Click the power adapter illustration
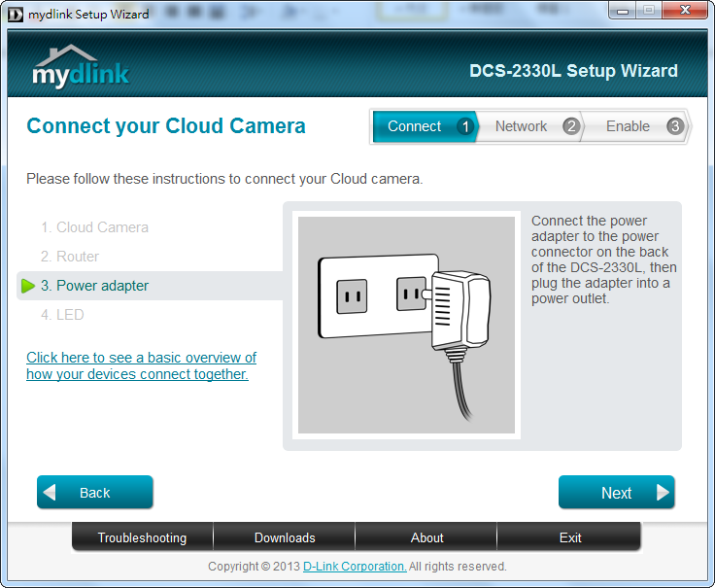The height and width of the screenshot is (588, 715). click(x=406, y=325)
